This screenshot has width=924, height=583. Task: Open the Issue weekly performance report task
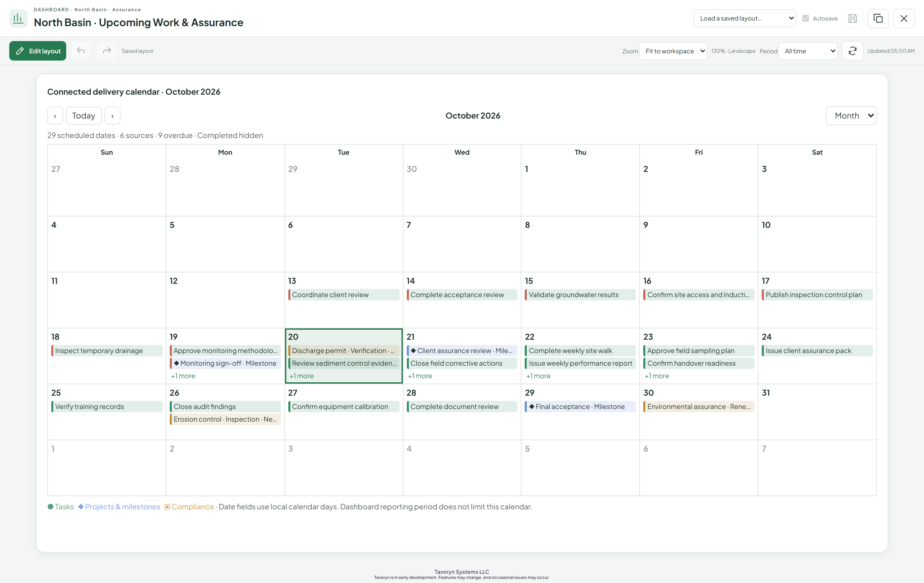click(580, 363)
